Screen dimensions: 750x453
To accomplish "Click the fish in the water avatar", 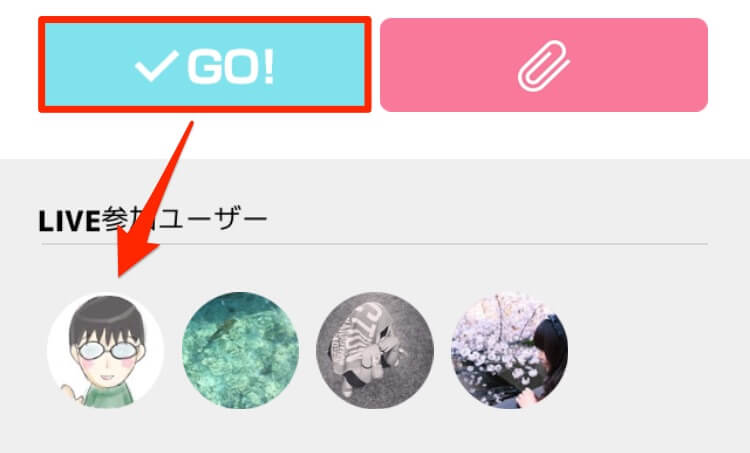I will click(x=221, y=329).
